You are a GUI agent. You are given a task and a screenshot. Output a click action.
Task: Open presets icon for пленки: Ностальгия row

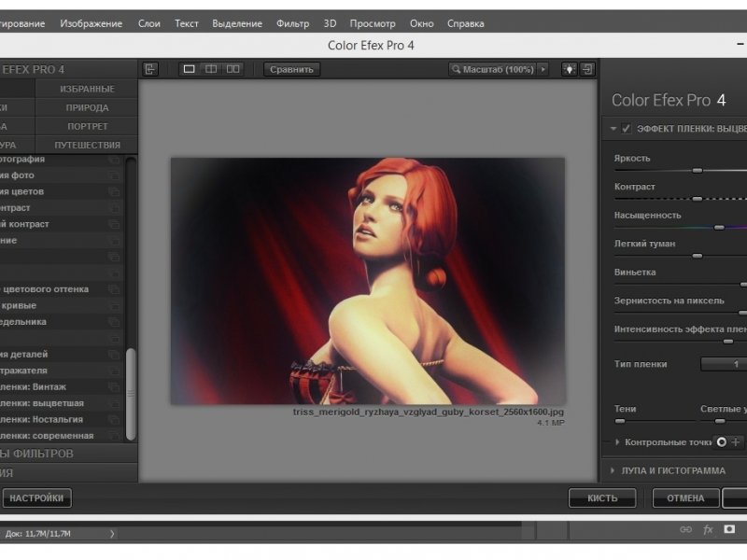(113, 419)
